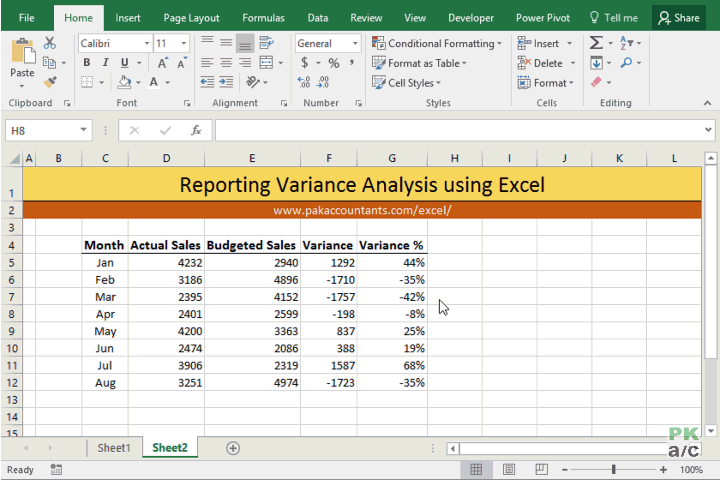Click the Percent Style icon
The image size is (720, 480).
[x=334, y=63]
